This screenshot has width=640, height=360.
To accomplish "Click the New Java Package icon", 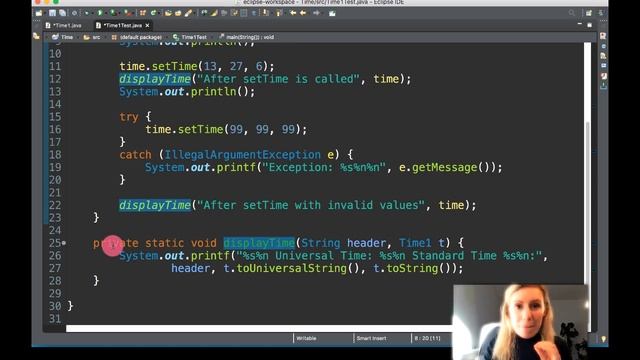I will tap(142, 13).
